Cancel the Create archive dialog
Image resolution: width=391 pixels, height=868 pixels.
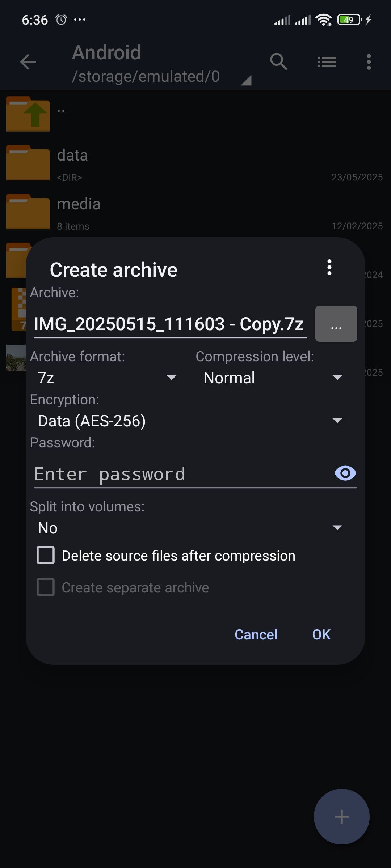click(256, 634)
